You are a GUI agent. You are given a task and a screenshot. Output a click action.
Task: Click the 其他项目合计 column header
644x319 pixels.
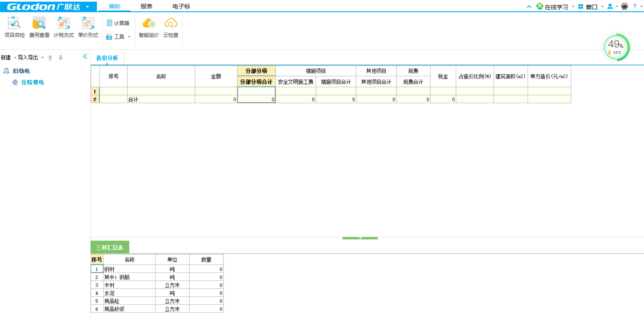coord(376,82)
